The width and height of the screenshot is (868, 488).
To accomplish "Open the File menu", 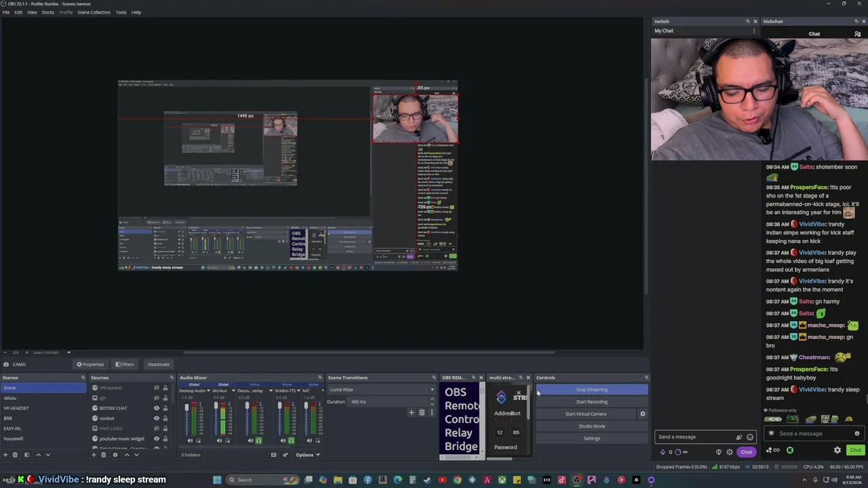I will pyautogui.click(x=6, y=12).
